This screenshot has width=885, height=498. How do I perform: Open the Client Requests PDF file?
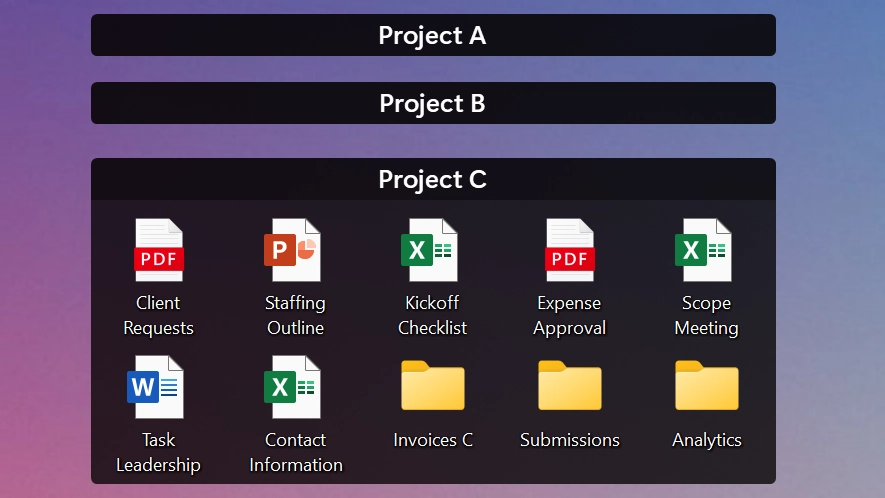coord(159,250)
